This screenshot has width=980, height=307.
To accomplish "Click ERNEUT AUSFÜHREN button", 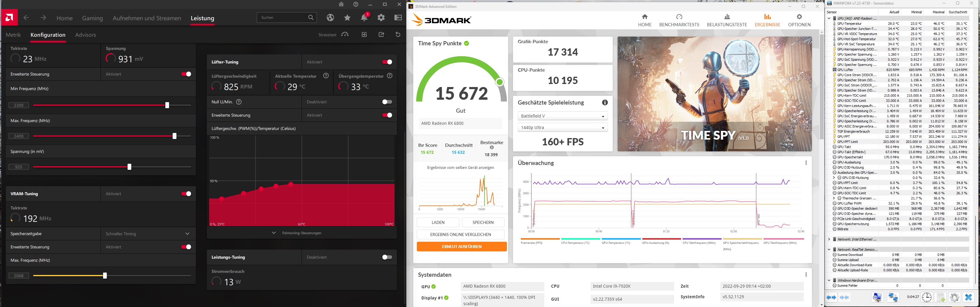I will (x=462, y=247).
